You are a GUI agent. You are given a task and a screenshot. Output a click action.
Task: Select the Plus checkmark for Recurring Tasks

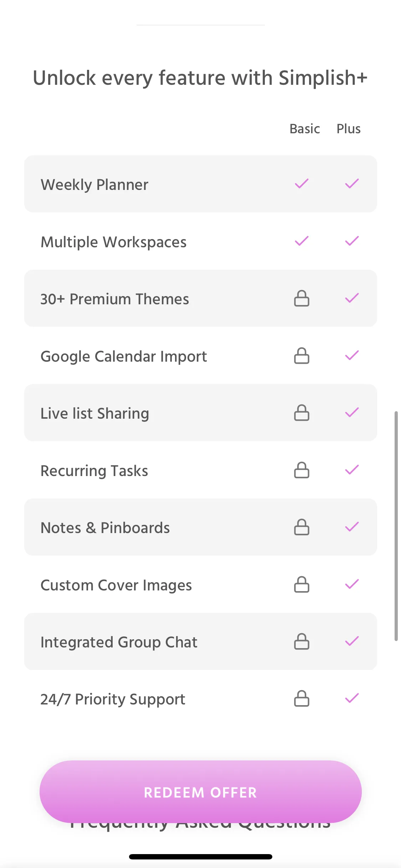[352, 470]
